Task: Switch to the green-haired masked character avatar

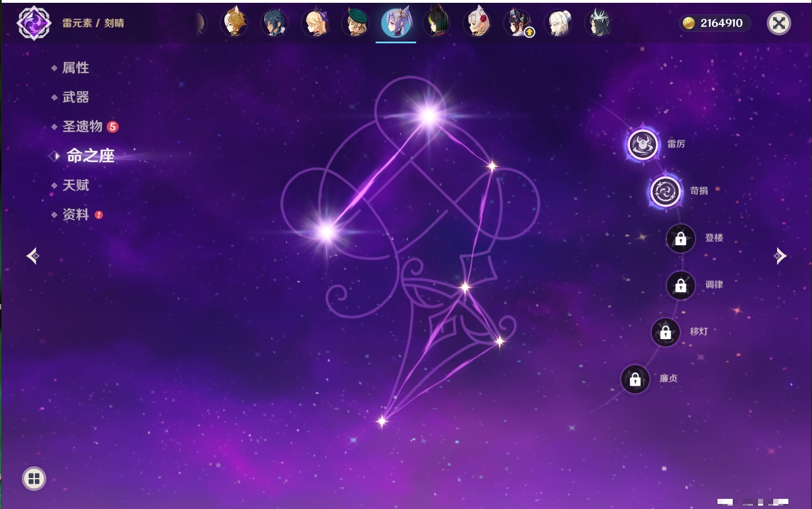Action: pos(437,22)
